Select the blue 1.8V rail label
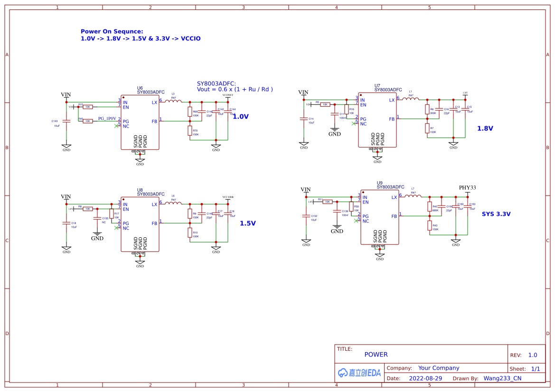This screenshot has height=392, width=555. [485, 129]
